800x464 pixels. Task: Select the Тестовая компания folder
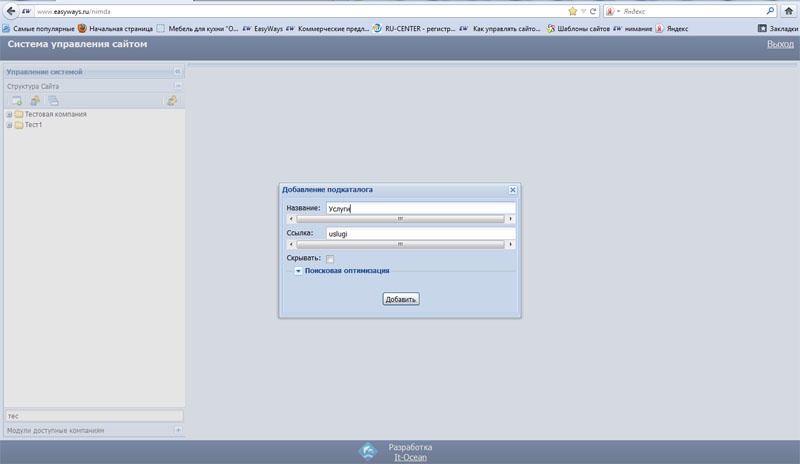pyautogui.click(x=51, y=114)
